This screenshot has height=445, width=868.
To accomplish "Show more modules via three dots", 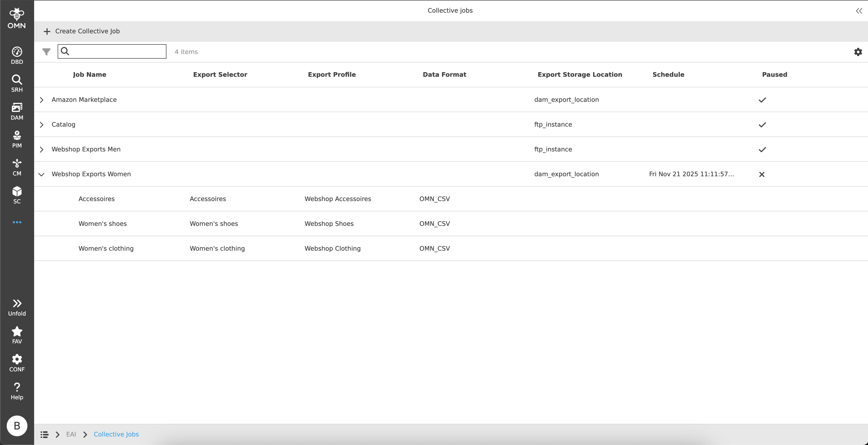I will (17, 222).
